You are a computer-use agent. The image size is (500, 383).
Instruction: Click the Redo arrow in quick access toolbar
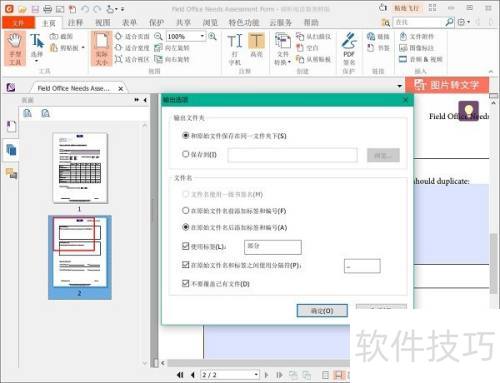pyautogui.click(x=97, y=9)
